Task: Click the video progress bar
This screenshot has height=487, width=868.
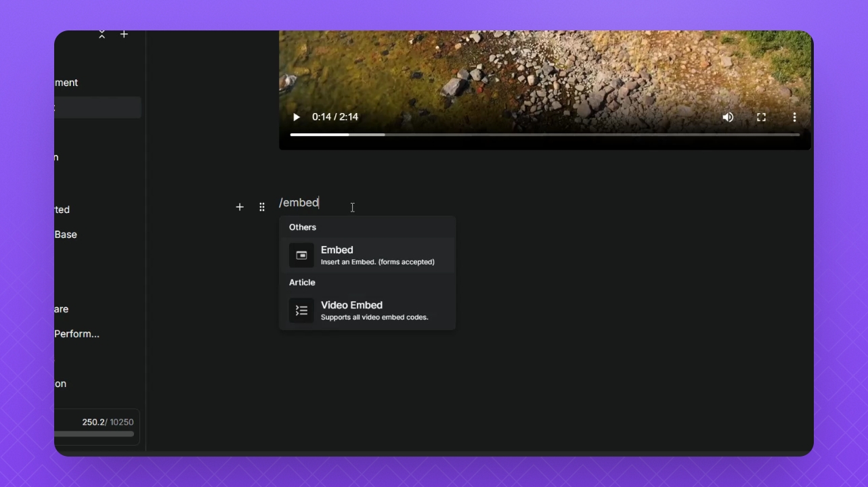Action: (544, 135)
